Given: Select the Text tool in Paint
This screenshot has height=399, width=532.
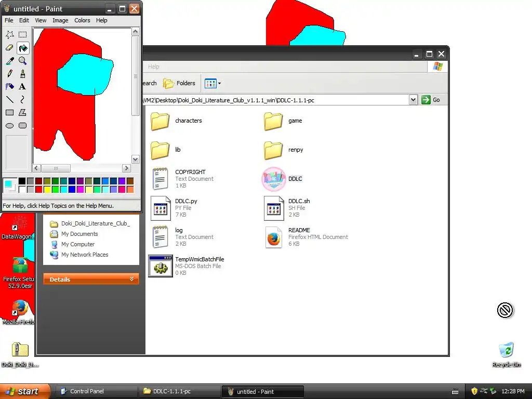Looking at the screenshot, I should (x=23, y=87).
